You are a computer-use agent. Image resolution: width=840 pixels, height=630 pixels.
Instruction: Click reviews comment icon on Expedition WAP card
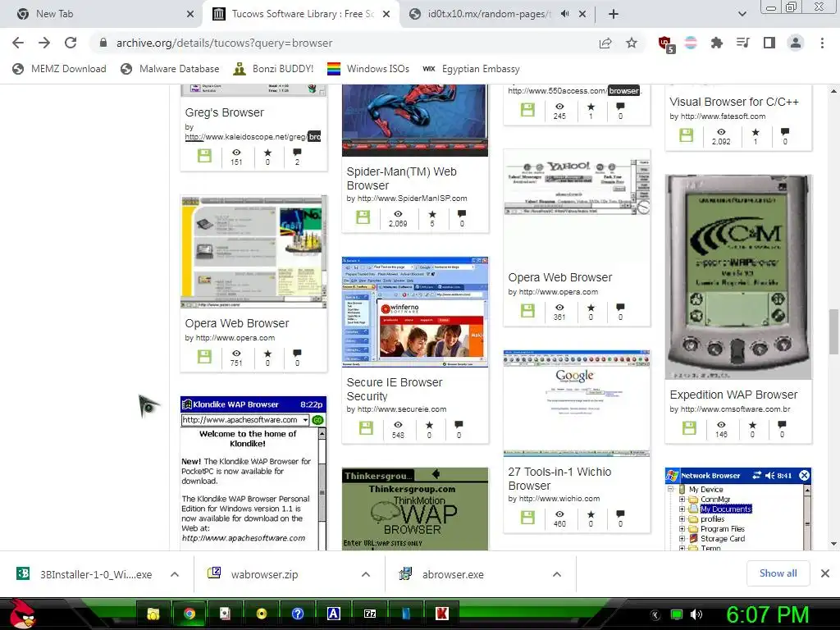tap(782, 425)
